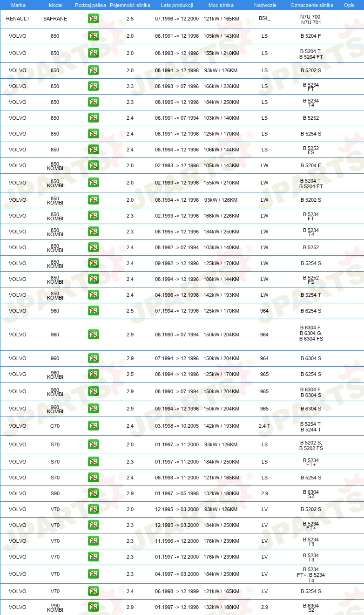
Task: Click the Opis column header
Action: [x=349, y=5]
